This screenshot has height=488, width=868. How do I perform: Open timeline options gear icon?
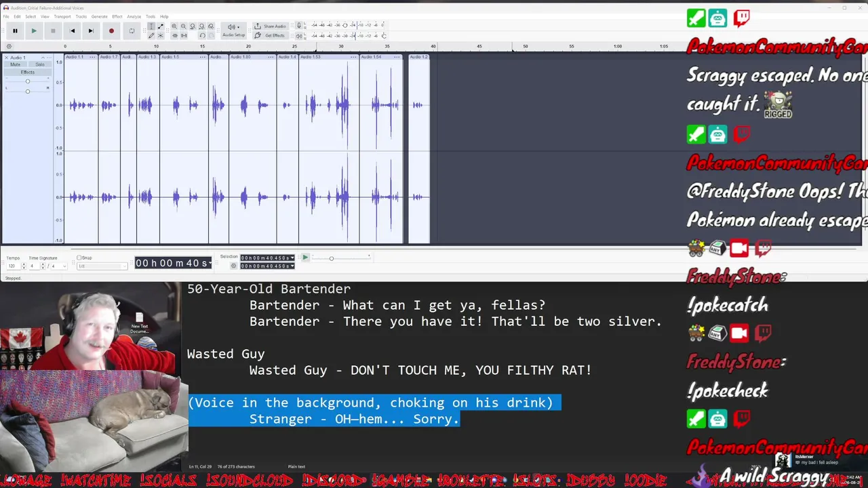coord(9,46)
